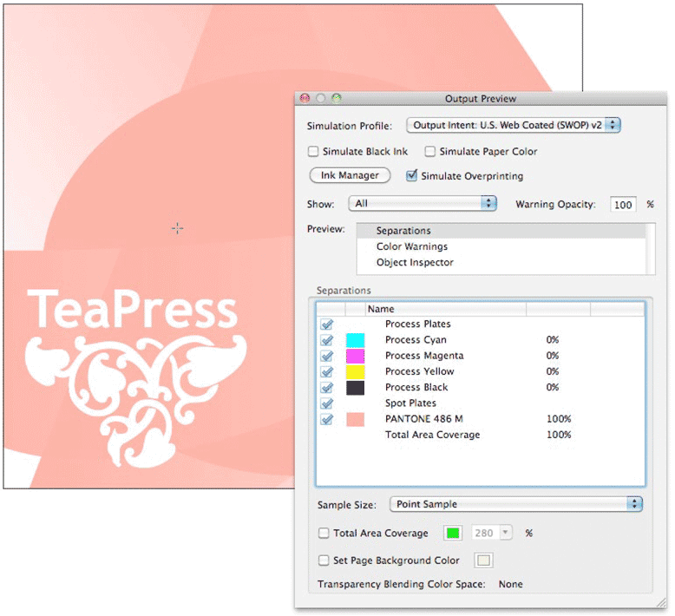The image size is (675, 616).
Task: Click green Total Area Coverage color swatch
Action: pos(452,533)
